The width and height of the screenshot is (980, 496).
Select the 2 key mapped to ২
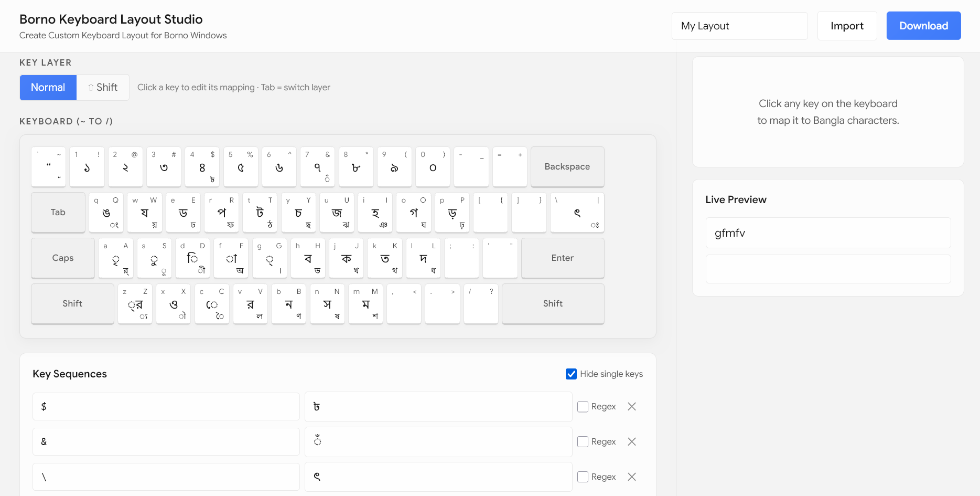point(125,167)
